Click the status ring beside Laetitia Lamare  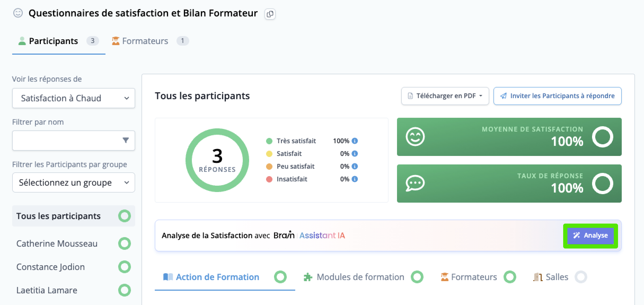[125, 290]
